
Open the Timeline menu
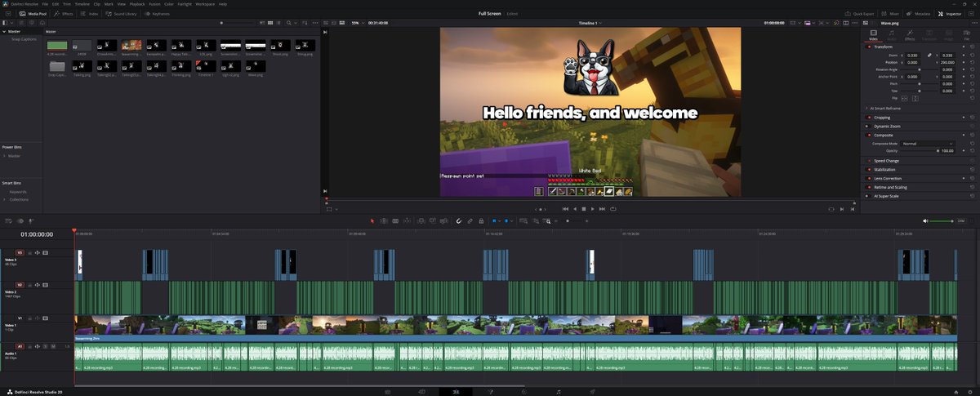(82, 4)
